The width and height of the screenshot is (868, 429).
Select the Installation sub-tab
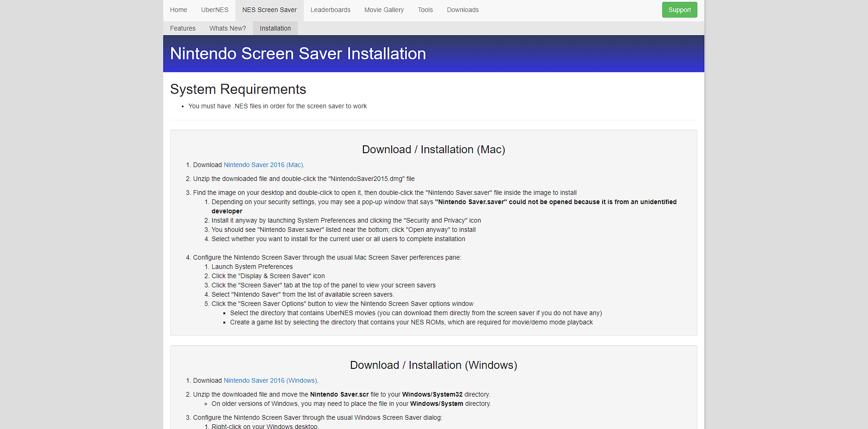coord(275,28)
